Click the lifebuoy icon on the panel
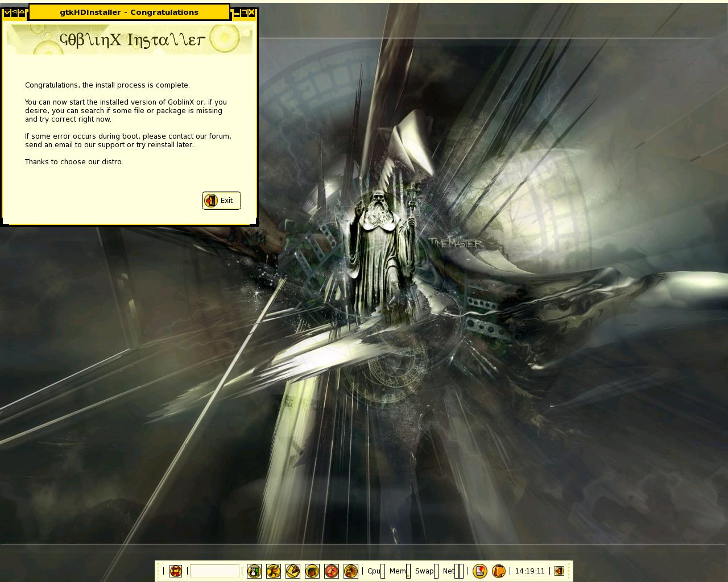728x582 pixels. [x=175, y=571]
